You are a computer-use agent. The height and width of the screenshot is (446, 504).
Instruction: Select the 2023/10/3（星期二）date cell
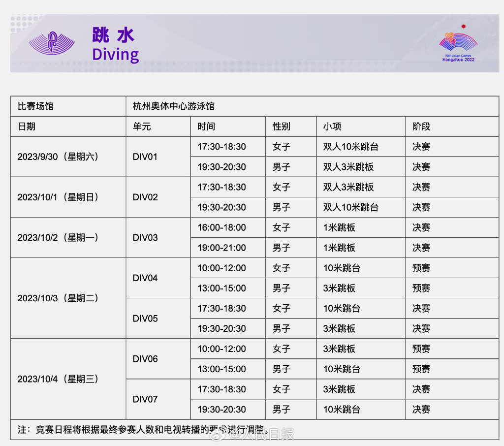(58, 298)
